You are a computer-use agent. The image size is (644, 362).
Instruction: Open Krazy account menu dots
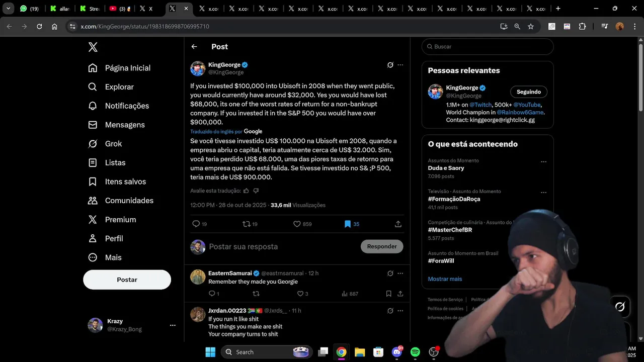coord(173,325)
